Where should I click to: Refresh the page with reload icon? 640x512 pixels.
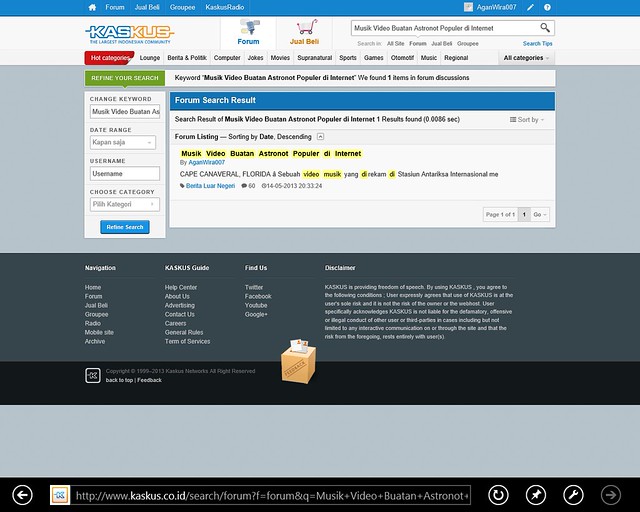pyautogui.click(x=498, y=494)
